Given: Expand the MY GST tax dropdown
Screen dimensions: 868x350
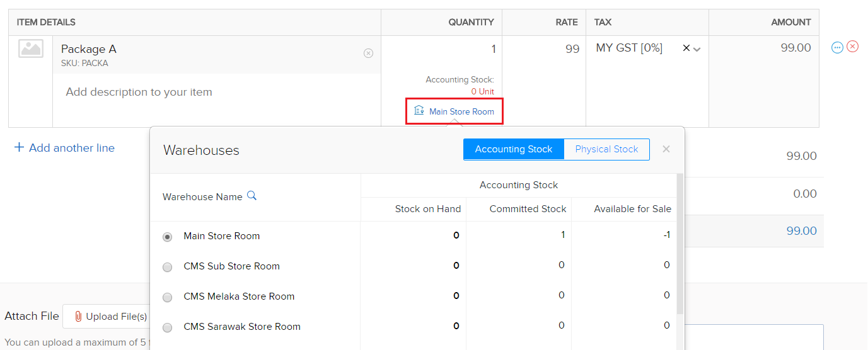Looking at the screenshot, I should point(697,49).
